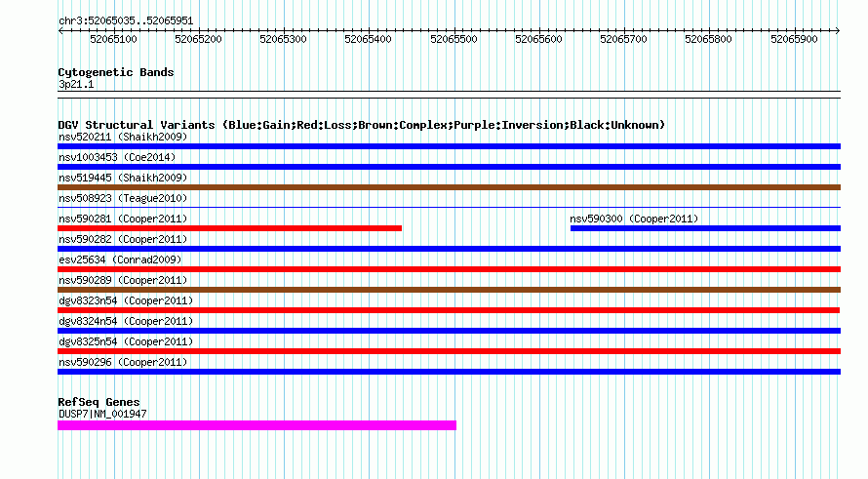Screen dimensions: 868x479
Task: Click the 52065600 ruler position
Action: [x=538, y=39]
